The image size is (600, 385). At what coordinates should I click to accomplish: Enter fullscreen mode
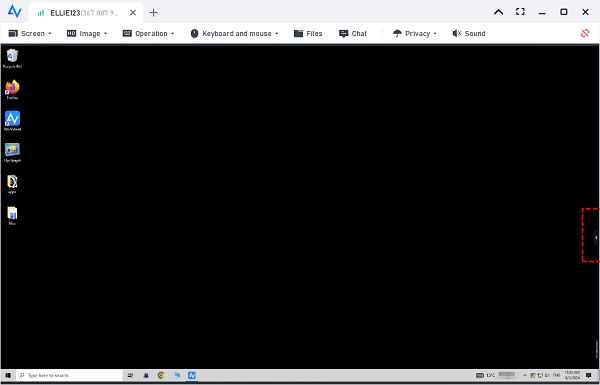coord(520,12)
